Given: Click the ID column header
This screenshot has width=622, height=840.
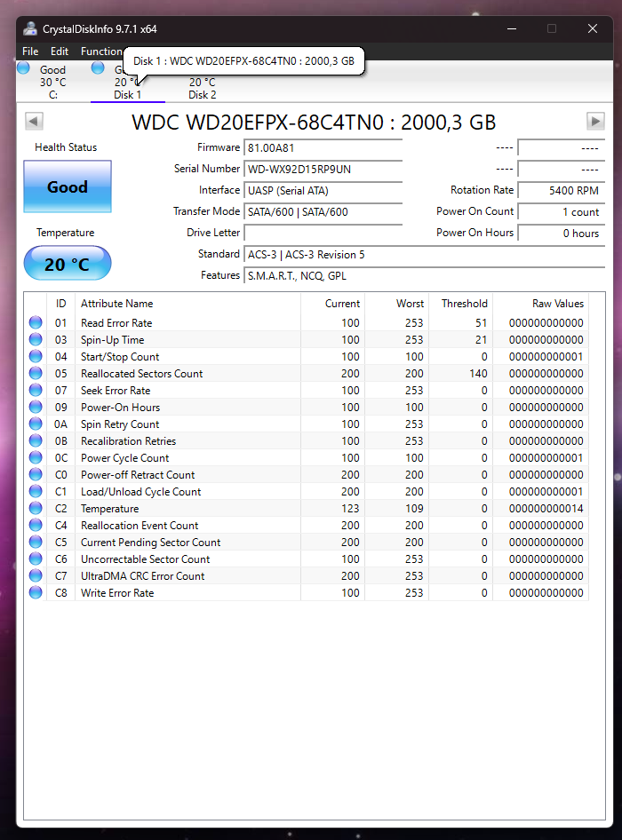Looking at the screenshot, I should tap(60, 303).
